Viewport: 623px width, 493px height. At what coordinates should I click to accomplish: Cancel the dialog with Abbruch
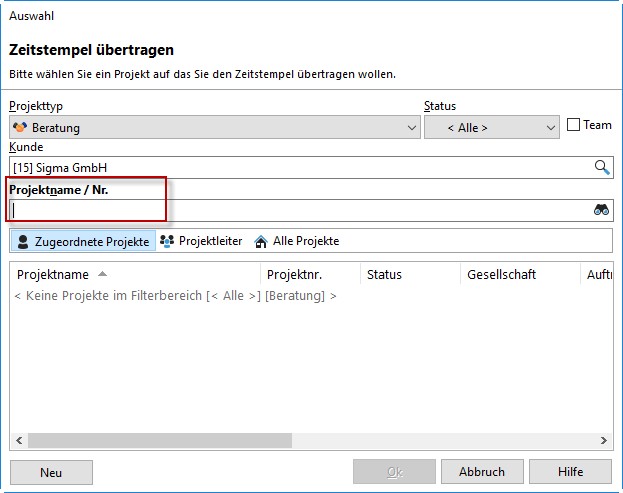pos(481,472)
